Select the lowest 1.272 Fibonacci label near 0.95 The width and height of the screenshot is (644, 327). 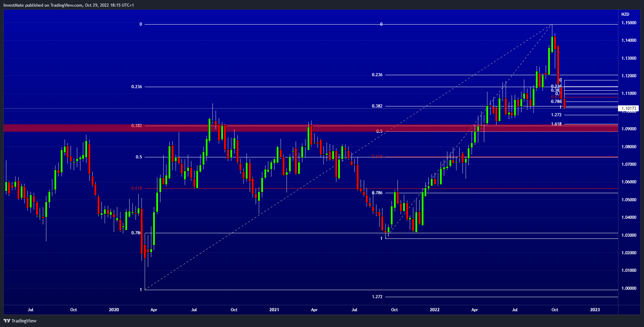[377, 297]
